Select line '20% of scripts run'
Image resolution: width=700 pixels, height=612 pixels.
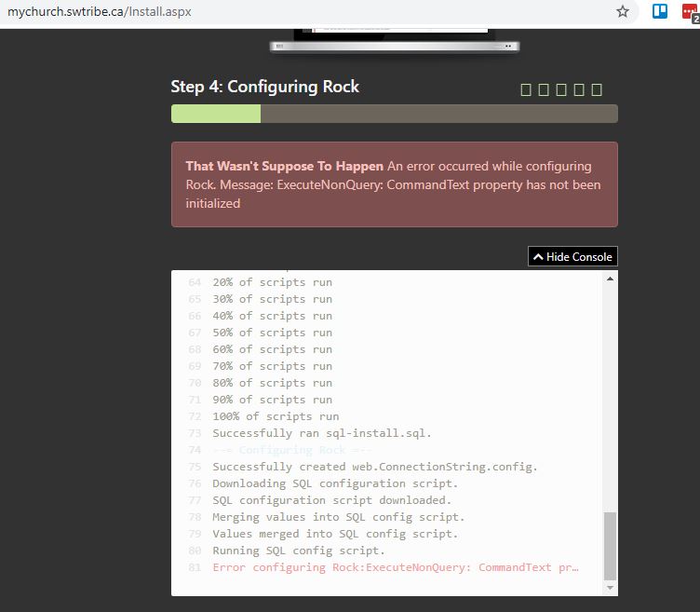coord(273,282)
